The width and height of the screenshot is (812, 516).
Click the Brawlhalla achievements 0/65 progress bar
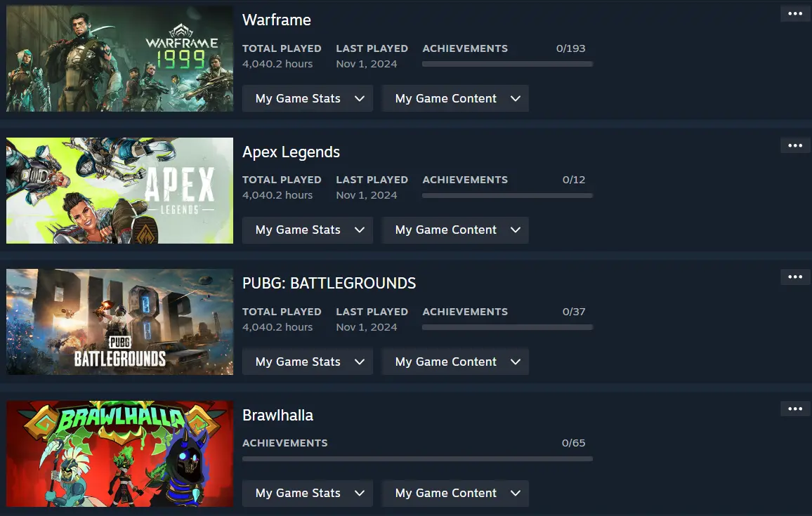tap(417, 459)
